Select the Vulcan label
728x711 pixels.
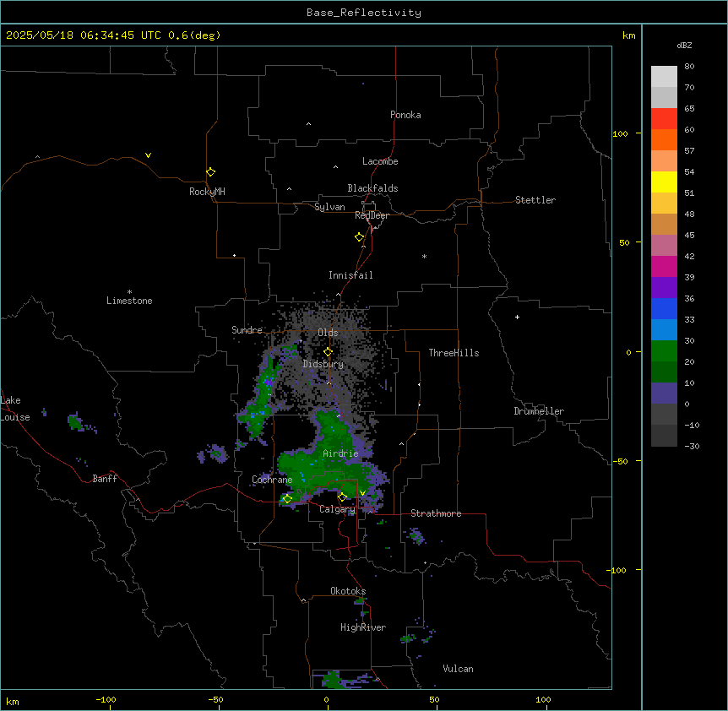point(459,669)
